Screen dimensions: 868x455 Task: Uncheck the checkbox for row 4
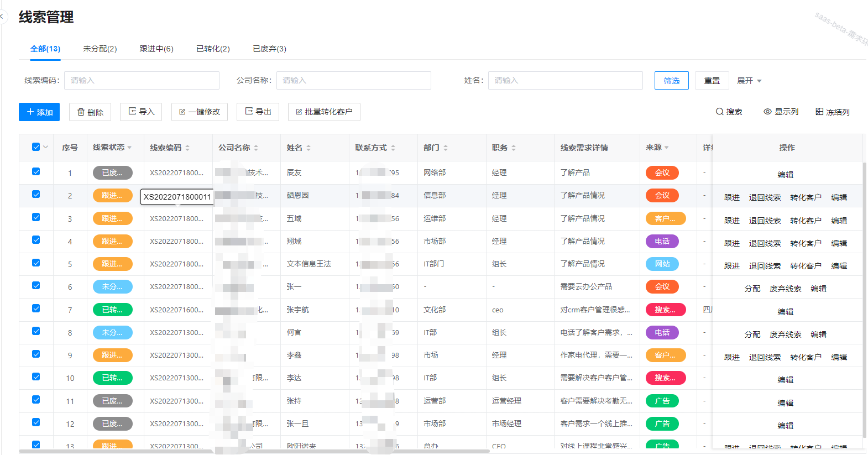pos(36,240)
